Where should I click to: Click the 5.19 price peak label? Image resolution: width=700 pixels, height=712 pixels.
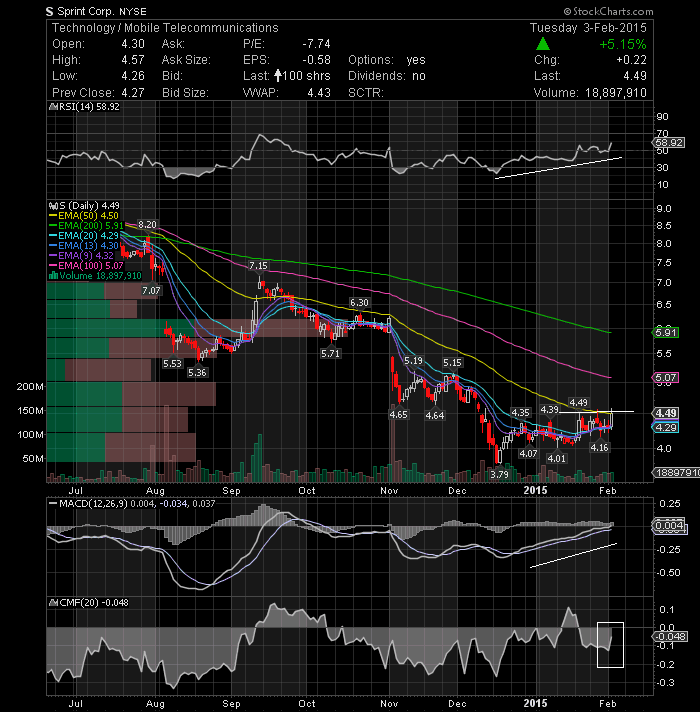(413, 361)
